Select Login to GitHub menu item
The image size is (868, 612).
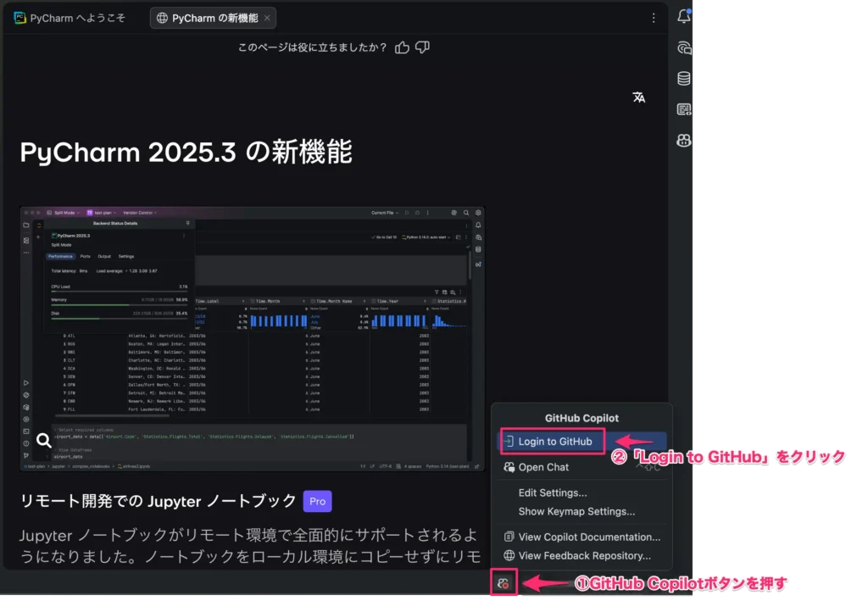tap(555, 442)
